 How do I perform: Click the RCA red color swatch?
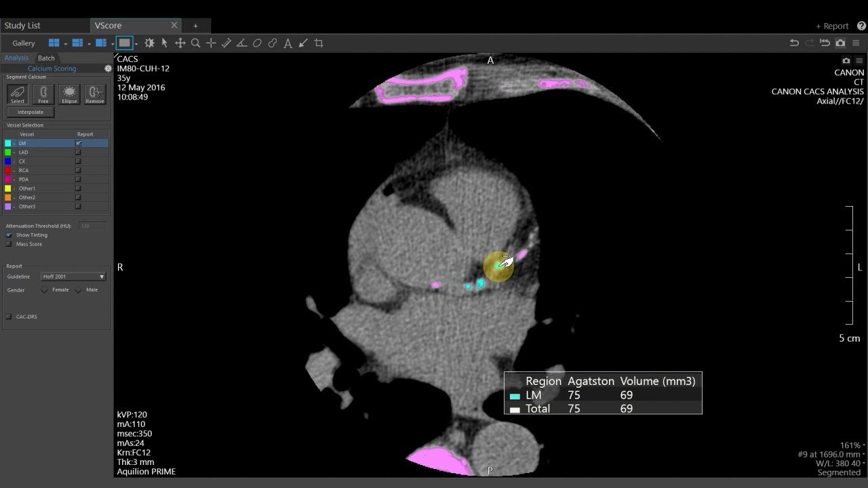(x=7, y=170)
